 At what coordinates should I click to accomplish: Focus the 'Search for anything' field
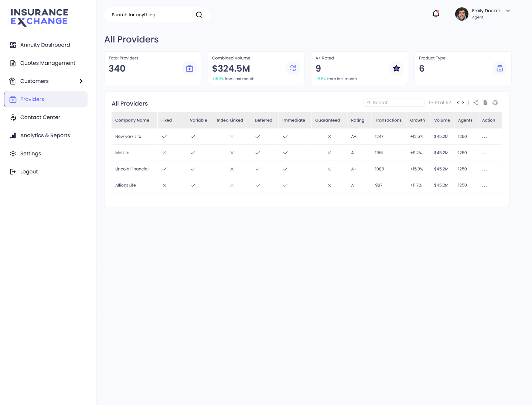[x=157, y=15]
